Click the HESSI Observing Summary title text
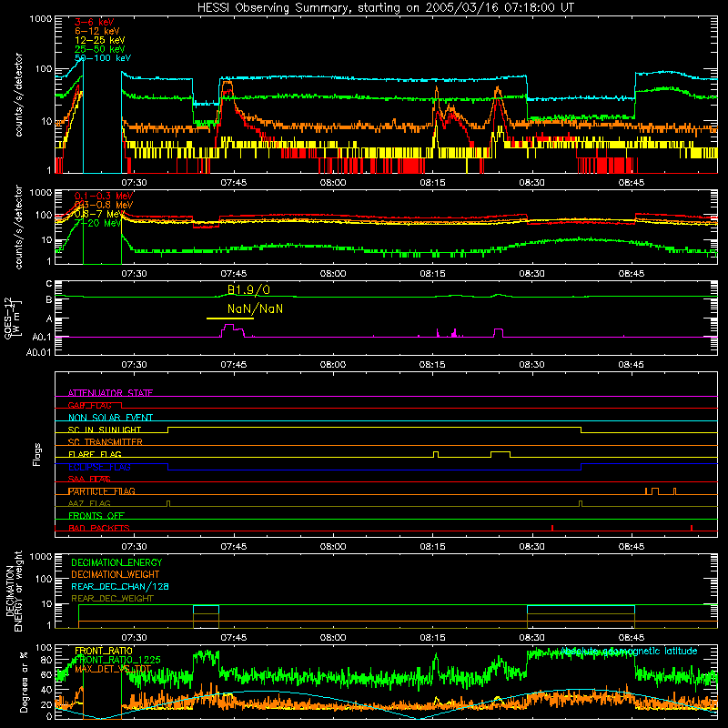The image size is (728, 728). tap(385, 8)
